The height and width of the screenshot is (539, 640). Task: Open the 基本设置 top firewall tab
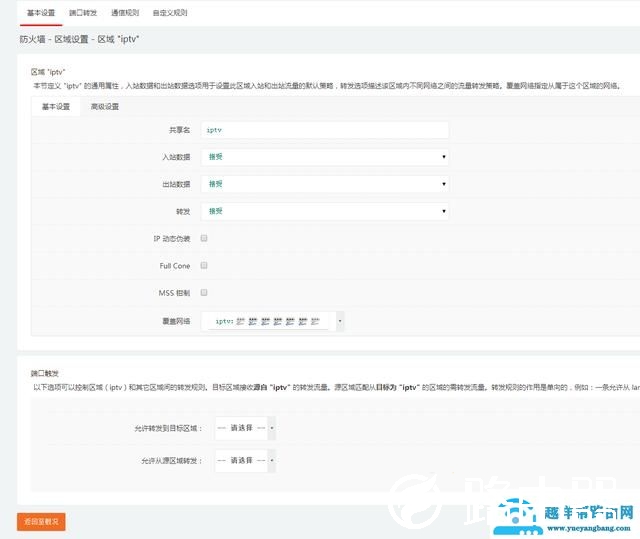tap(41, 13)
